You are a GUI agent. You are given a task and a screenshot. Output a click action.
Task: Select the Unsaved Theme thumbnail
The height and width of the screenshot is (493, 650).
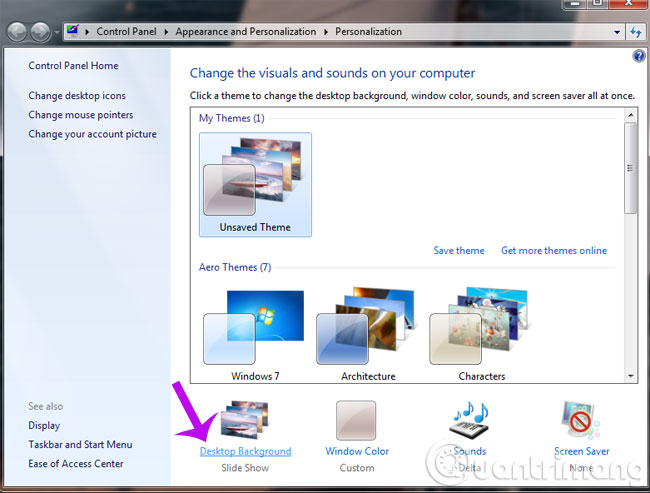(255, 185)
